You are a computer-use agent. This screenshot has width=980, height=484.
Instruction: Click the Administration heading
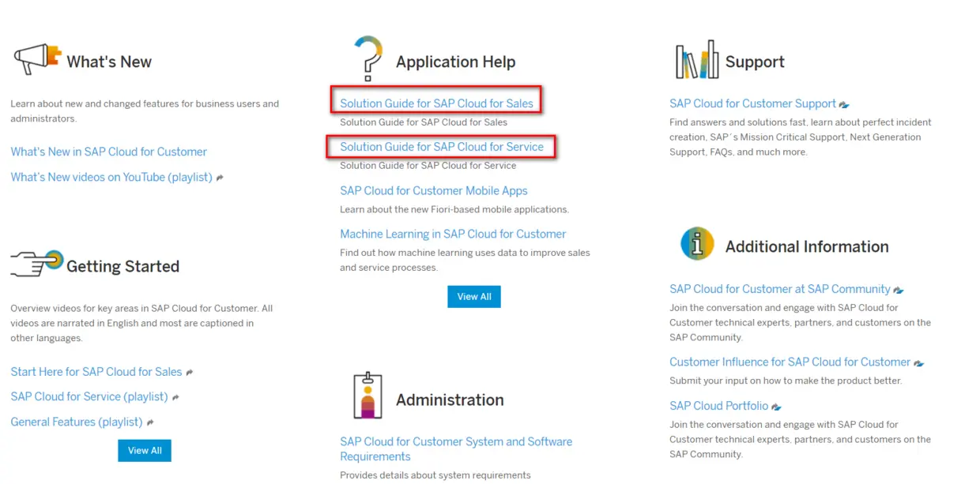click(x=450, y=400)
